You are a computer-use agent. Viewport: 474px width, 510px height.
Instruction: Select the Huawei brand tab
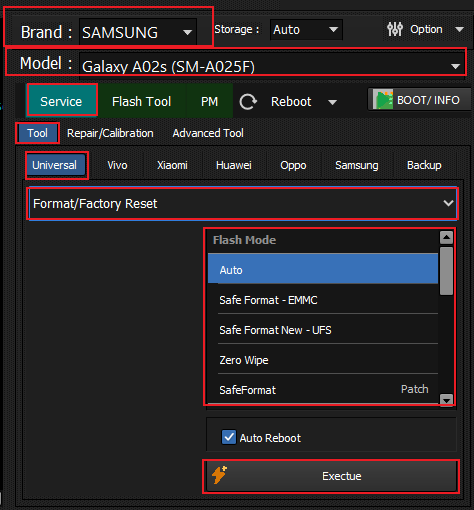[x=234, y=165]
